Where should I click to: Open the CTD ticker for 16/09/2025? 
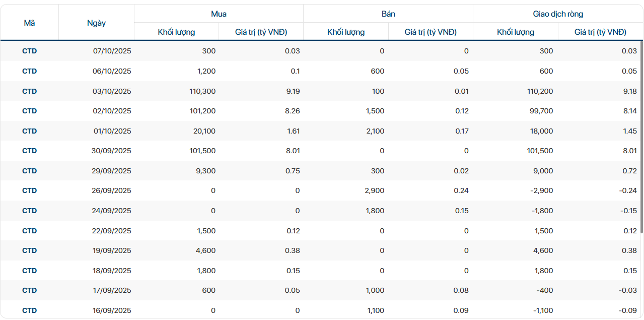[x=30, y=310]
